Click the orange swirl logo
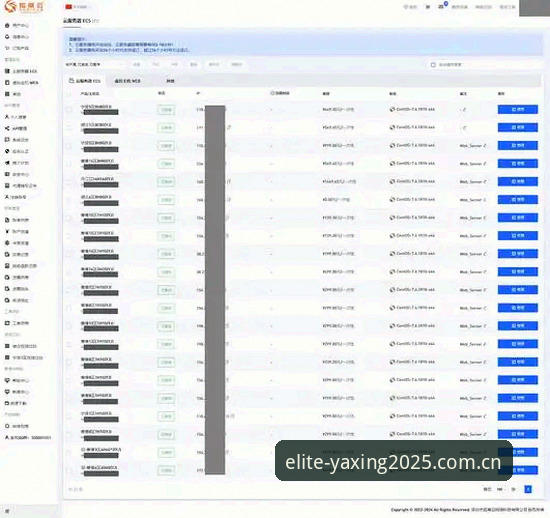 (x=11, y=6)
